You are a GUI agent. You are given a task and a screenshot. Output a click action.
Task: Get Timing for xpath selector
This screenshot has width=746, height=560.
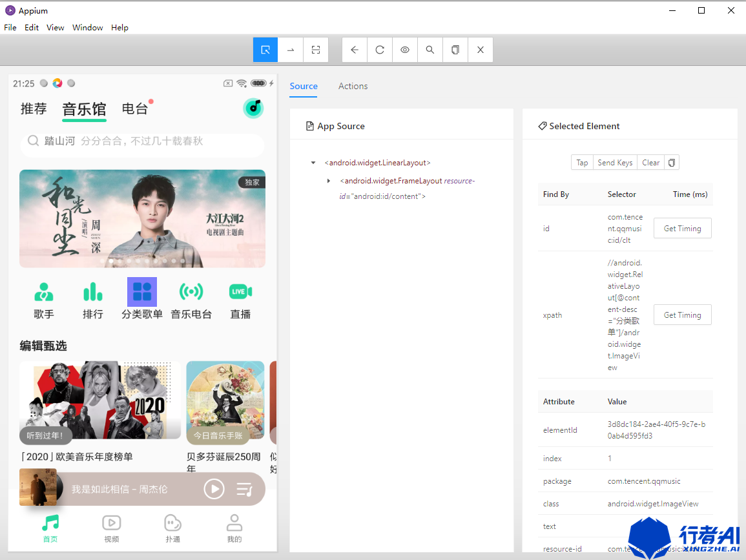(682, 315)
